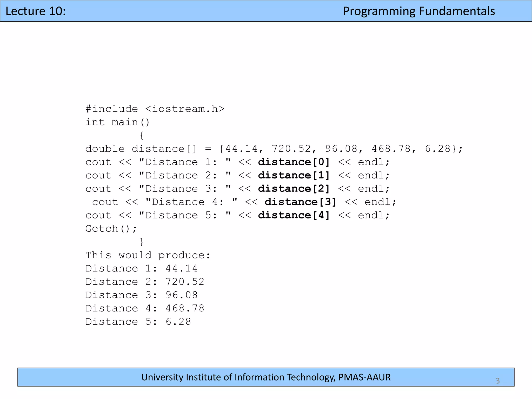
Task: Click the output line 'Distance 3: 96.08'
Action: pyautogui.click(x=142, y=295)
